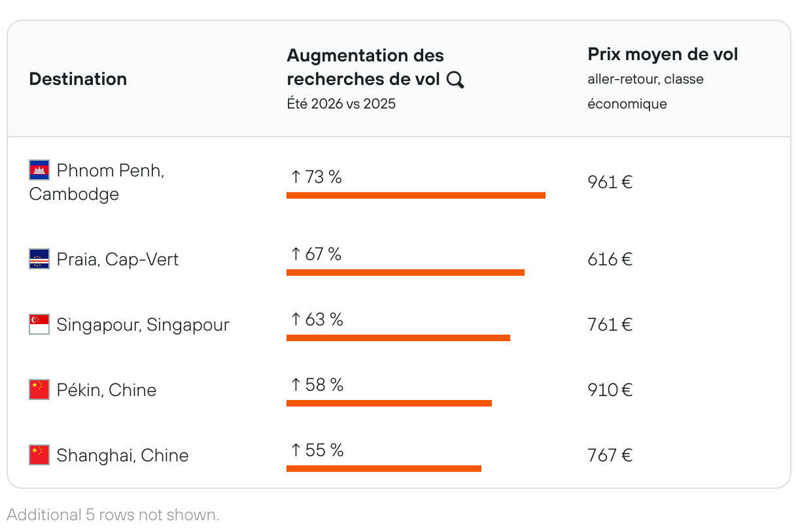798x532 pixels.
Task: Select the Singapour, Singapour destination
Action: click(143, 325)
